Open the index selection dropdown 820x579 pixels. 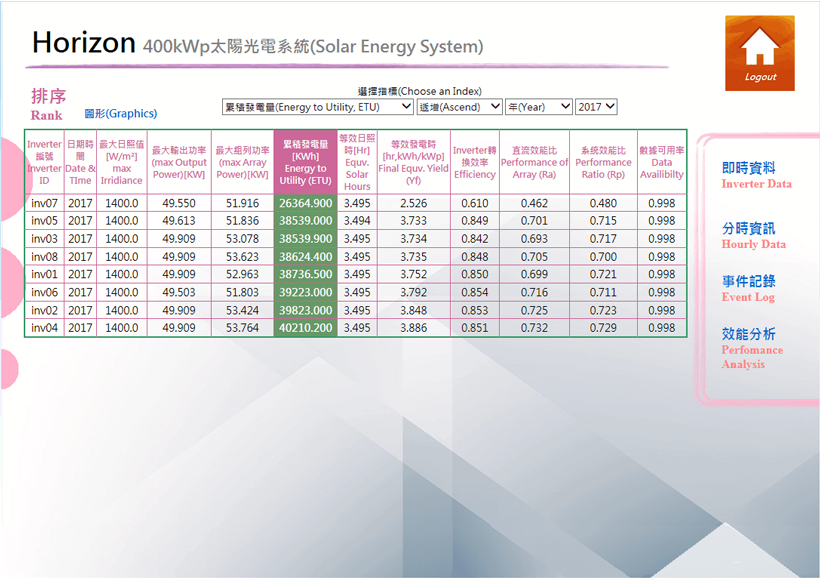tap(317, 106)
